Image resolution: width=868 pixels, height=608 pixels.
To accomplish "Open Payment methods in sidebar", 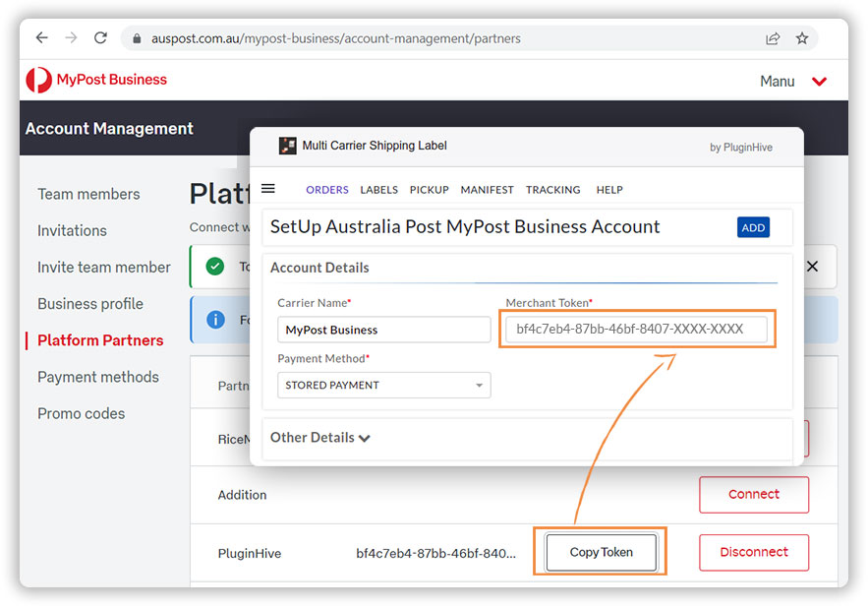I will [98, 377].
